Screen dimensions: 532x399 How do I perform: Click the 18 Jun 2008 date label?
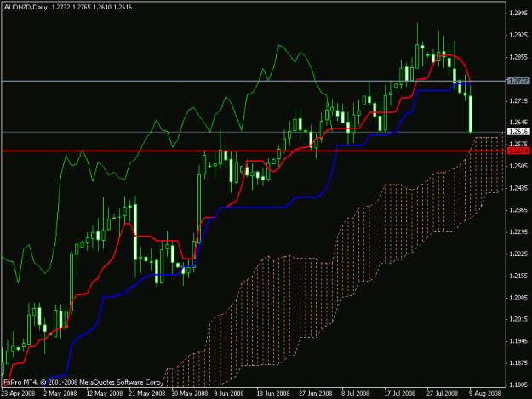click(x=272, y=394)
